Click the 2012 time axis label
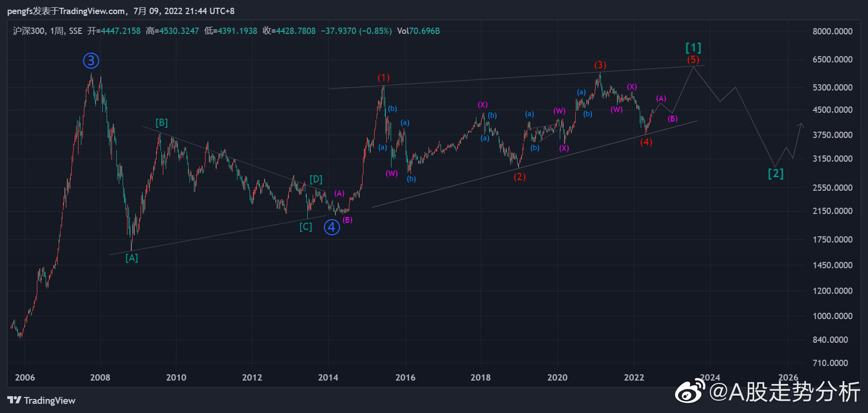The height and width of the screenshot is (413, 868). (252, 378)
